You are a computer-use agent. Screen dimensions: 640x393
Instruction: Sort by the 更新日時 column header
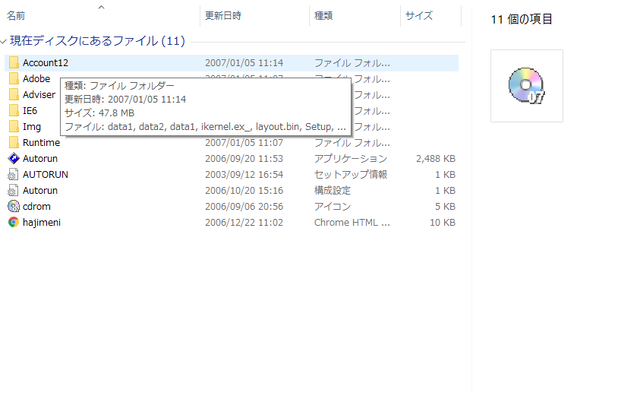pyautogui.click(x=223, y=16)
